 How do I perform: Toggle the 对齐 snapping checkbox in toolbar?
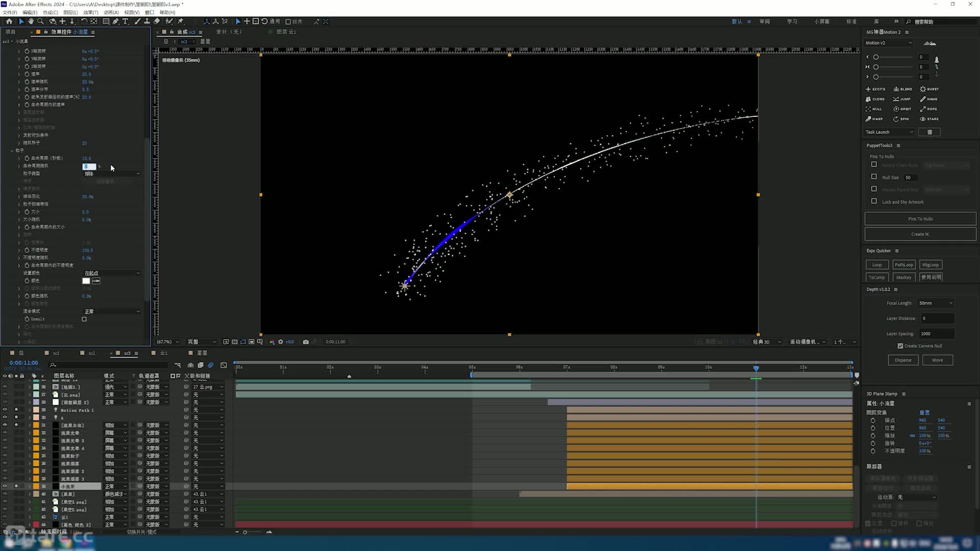pos(288,21)
